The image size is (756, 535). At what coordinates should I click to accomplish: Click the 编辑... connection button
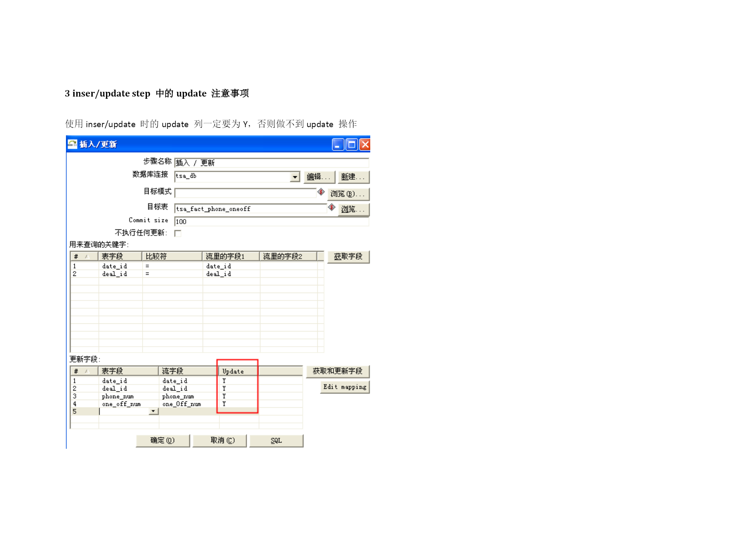coord(319,177)
